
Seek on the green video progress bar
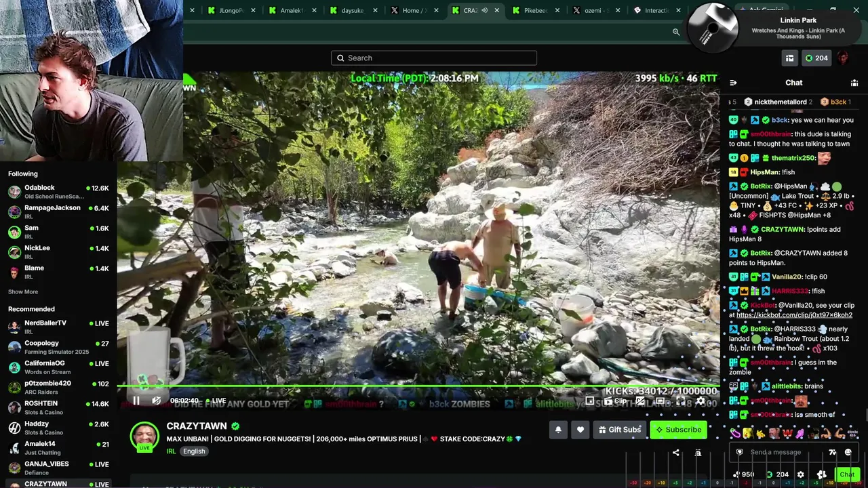(418, 386)
